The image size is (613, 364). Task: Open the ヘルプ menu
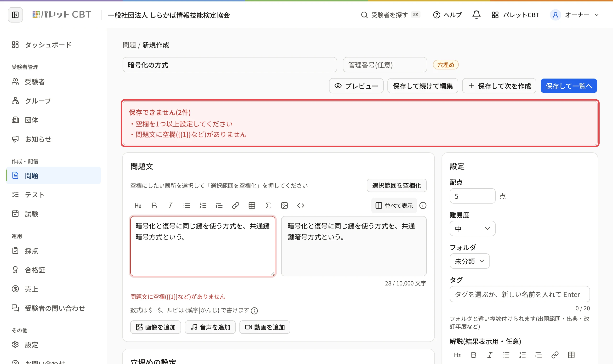pyautogui.click(x=447, y=15)
